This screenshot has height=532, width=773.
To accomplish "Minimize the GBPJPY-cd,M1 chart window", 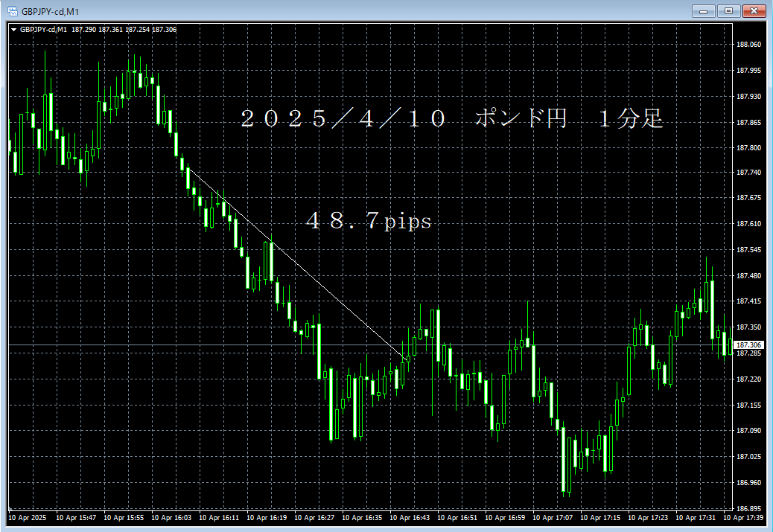I will click(704, 11).
